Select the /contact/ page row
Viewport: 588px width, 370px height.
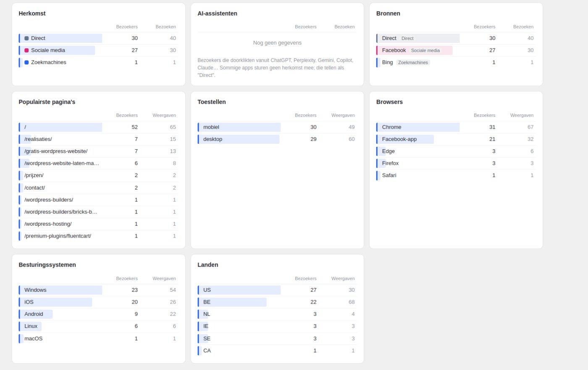[98, 188]
